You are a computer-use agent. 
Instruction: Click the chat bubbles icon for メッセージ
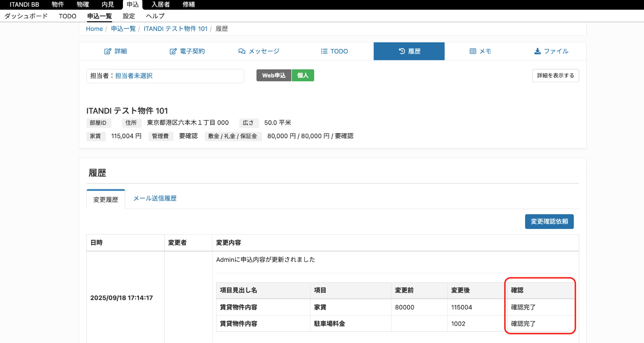(242, 51)
